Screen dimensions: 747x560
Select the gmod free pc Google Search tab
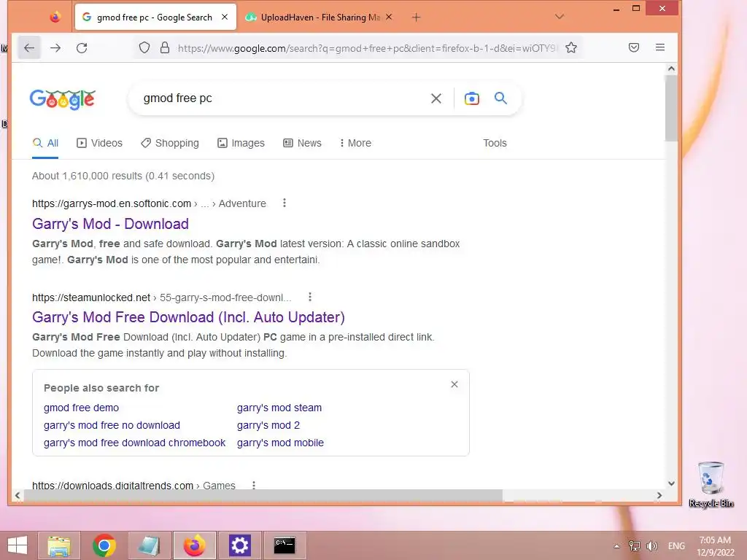tap(155, 17)
